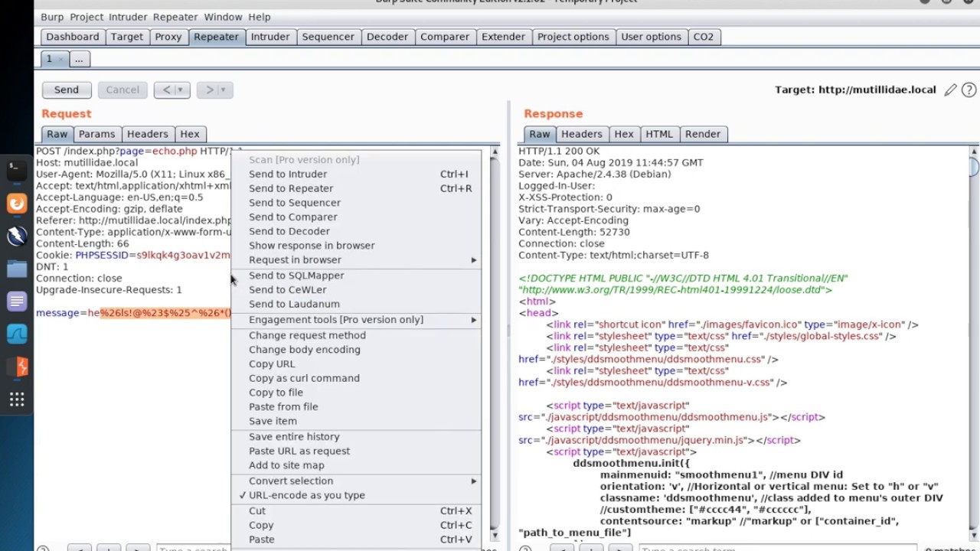Open Repeater help question mark icon

click(x=969, y=90)
